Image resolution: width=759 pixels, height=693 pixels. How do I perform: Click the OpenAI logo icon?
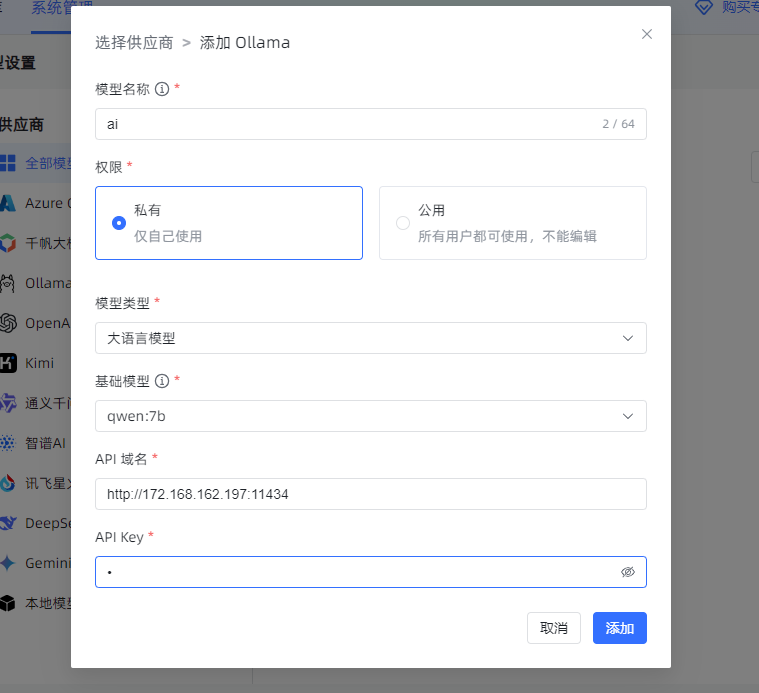coord(8,323)
